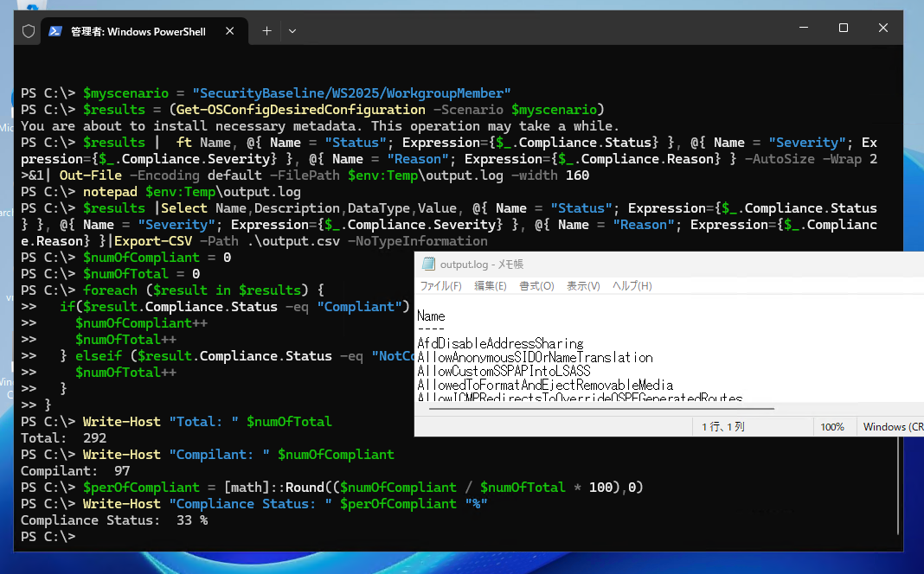
Task: Open the 表示(V) view menu in Notepad
Action: pos(585,285)
